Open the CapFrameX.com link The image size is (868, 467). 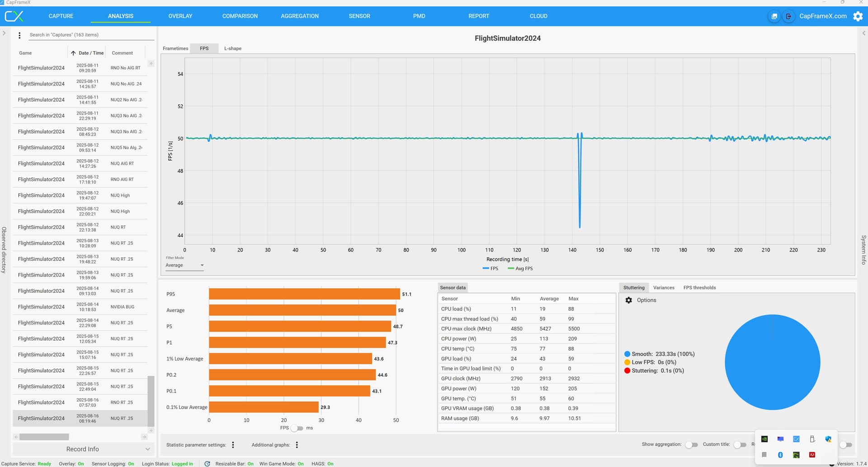pos(823,16)
